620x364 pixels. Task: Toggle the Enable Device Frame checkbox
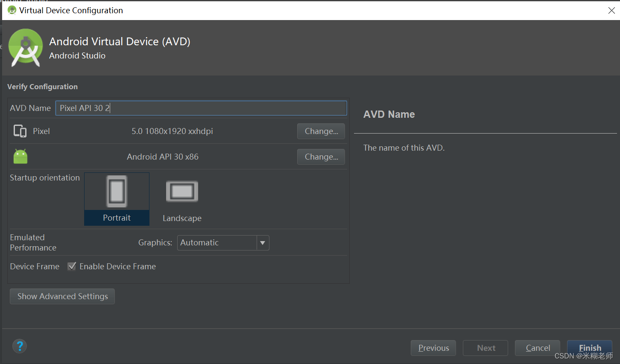click(x=72, y=266)
